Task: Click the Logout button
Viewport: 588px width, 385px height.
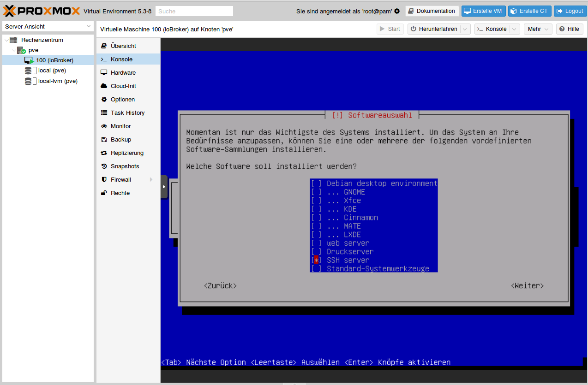Action: 570,11
